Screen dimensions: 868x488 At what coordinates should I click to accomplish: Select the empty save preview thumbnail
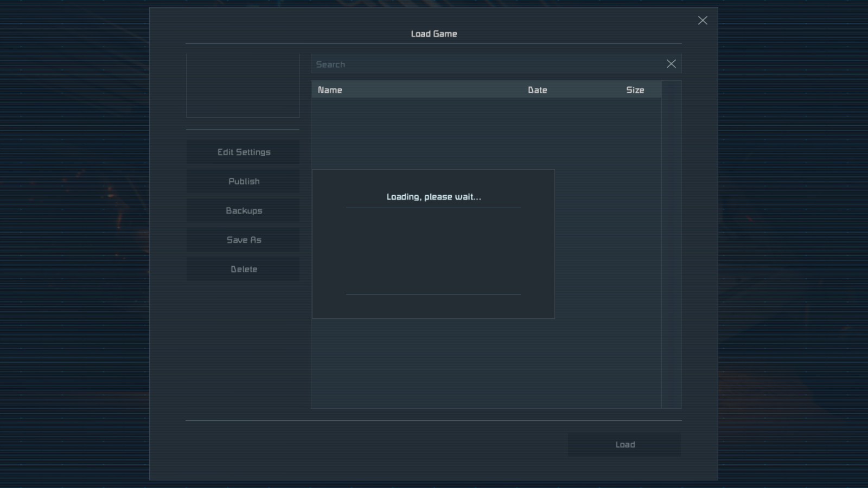tap(242, 86)
